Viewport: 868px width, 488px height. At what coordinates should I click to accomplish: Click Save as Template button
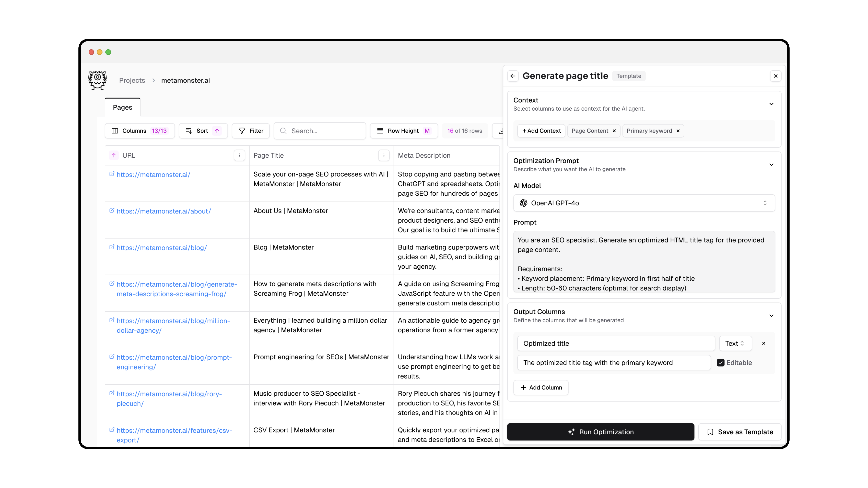coord(740,432)
